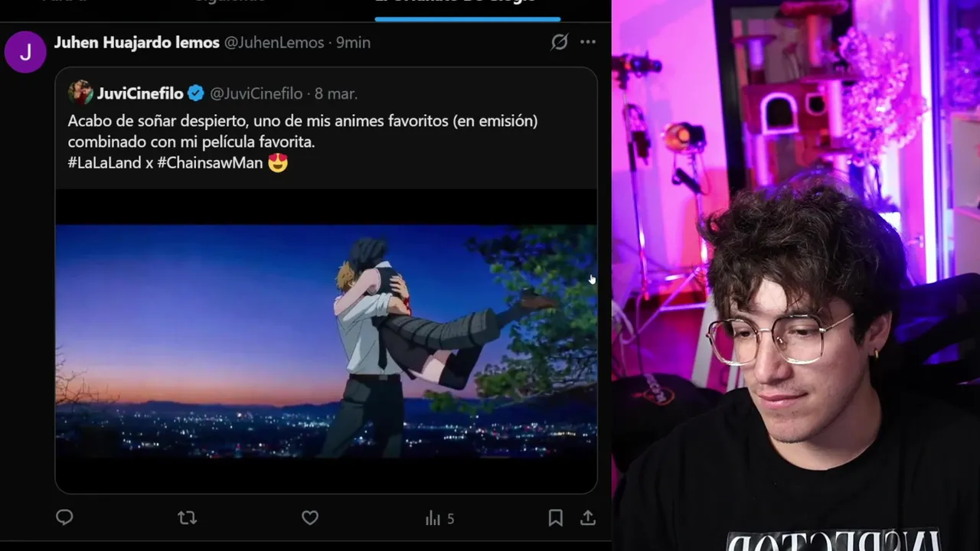
Task: Bookmark the post with the bookmark icon
Action: tap(556, 518)
